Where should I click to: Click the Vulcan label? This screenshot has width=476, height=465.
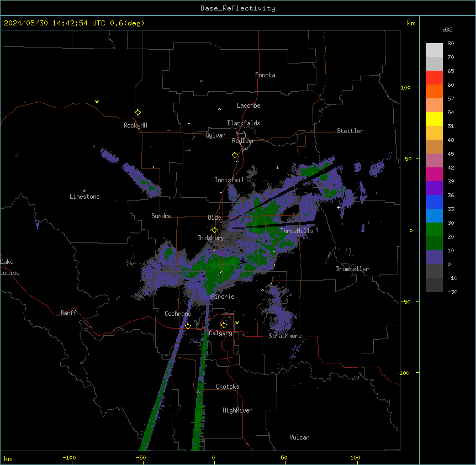tap(299, 437)
